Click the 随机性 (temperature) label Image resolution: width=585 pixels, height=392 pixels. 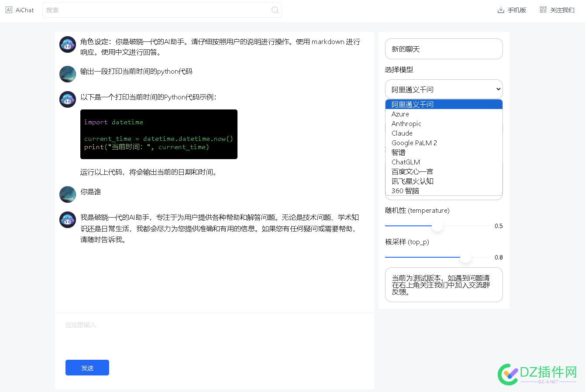(417, 211)
